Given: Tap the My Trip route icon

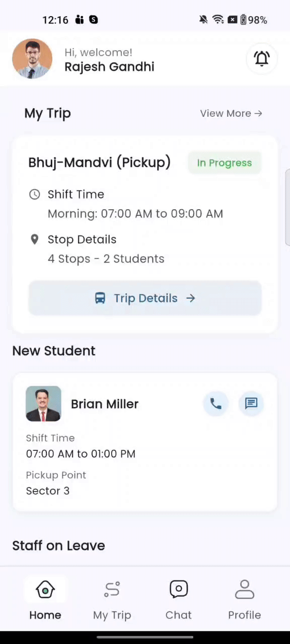Looking at the screenshot, I should click(112, 589).
